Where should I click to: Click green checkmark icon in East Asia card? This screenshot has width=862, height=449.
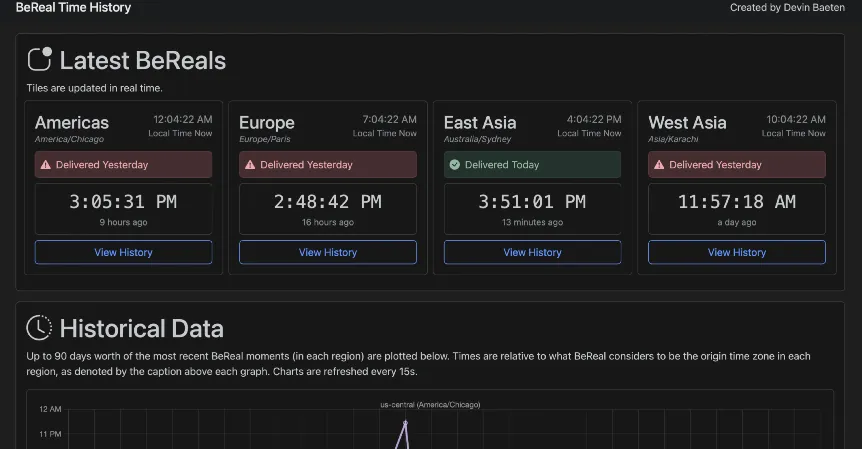point(455,165)
